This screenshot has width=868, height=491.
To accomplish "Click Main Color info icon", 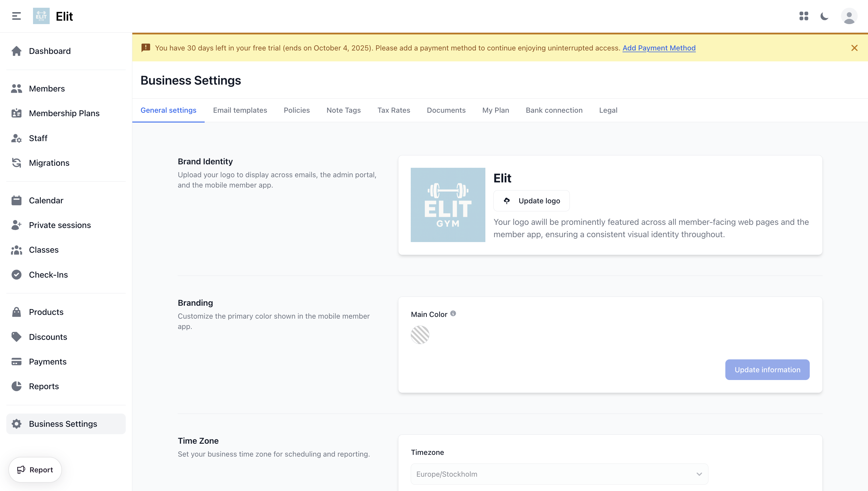I will pyautogui.click(x=453, y=314).
